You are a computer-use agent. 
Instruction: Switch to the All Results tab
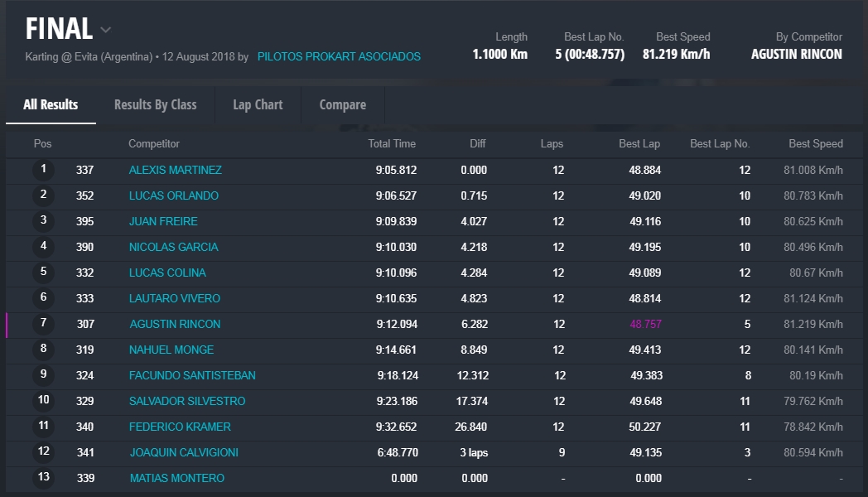point(51,105)
